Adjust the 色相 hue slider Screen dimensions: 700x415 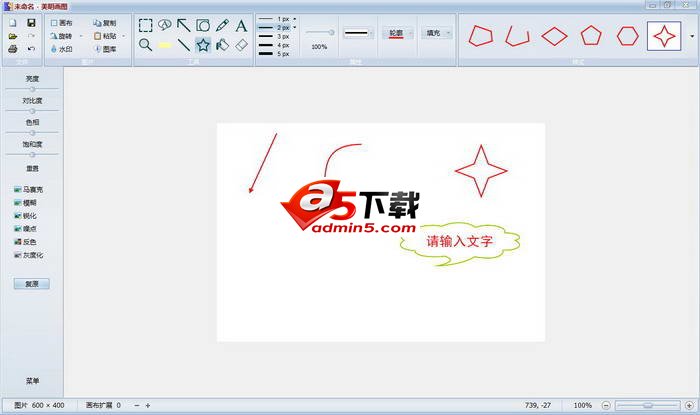(x=32, y=133)
